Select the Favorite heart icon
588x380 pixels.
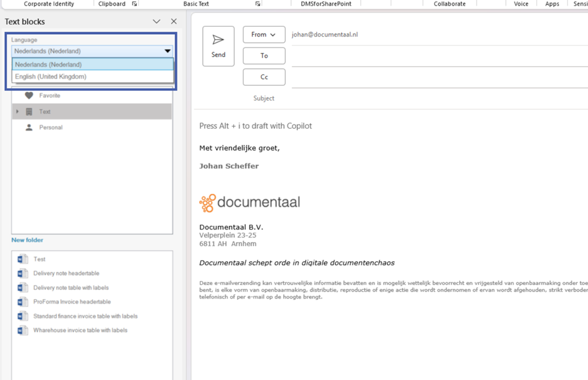coord(29,96)
